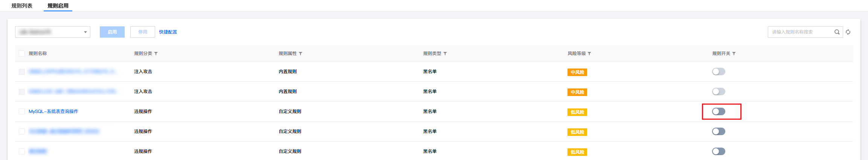Toggle the MySQL-系统表查询操作 rule switch
The width and height of the screenshot is (868, 160).
[719, 111]
